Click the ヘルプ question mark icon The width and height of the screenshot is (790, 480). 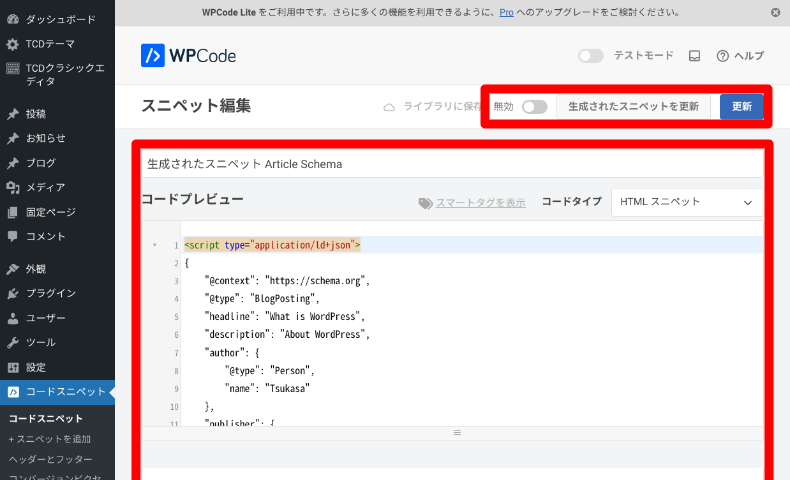pos(722,56)
